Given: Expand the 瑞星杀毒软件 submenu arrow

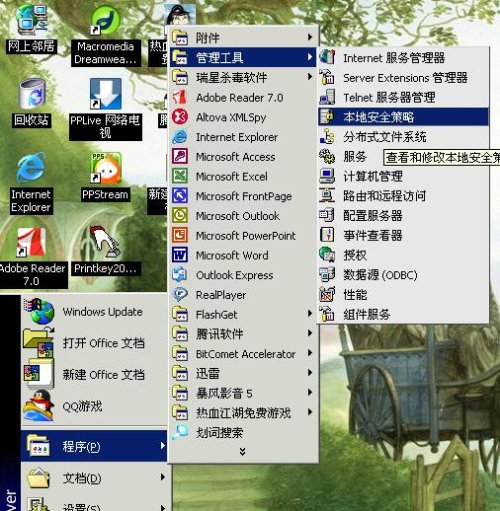Looking at the screenshot, I should pos(310,77).
